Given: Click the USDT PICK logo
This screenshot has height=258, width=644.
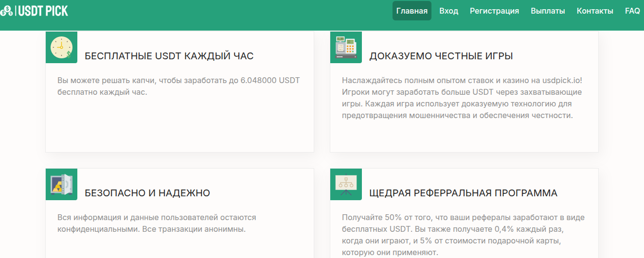Looking at the screenshot, I should click(34, 10).
